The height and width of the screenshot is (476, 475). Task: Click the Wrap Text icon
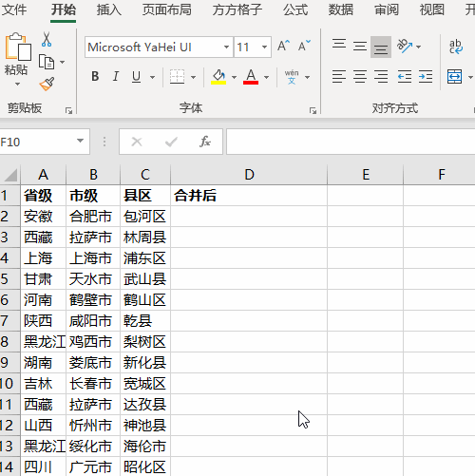tap(456, 47)
